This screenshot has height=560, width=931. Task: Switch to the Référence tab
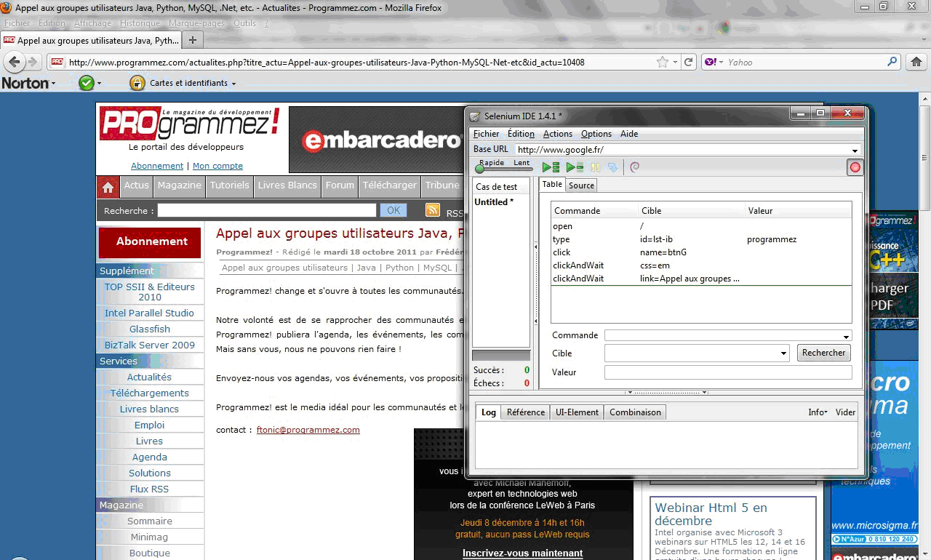[x=526, y=412]
